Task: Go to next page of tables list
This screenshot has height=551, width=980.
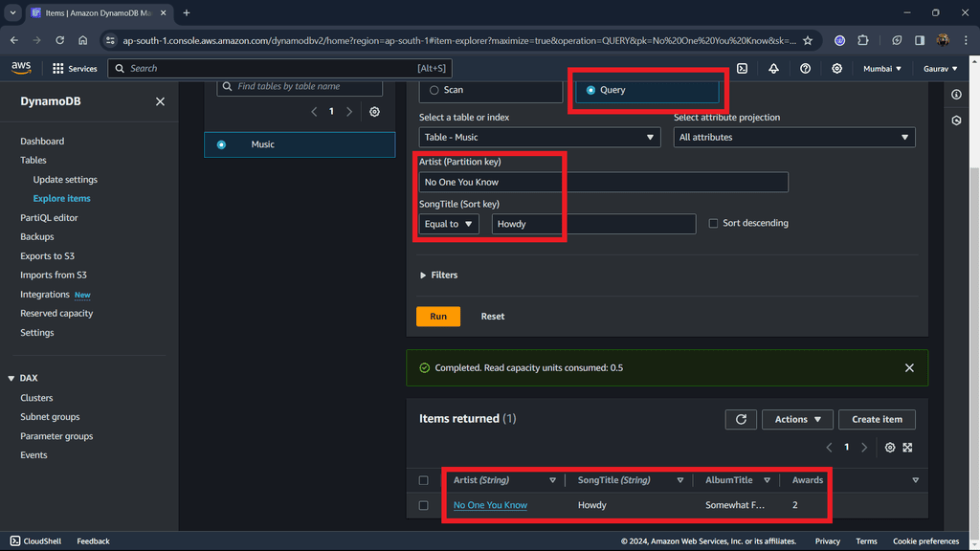Action: (349, 112)
